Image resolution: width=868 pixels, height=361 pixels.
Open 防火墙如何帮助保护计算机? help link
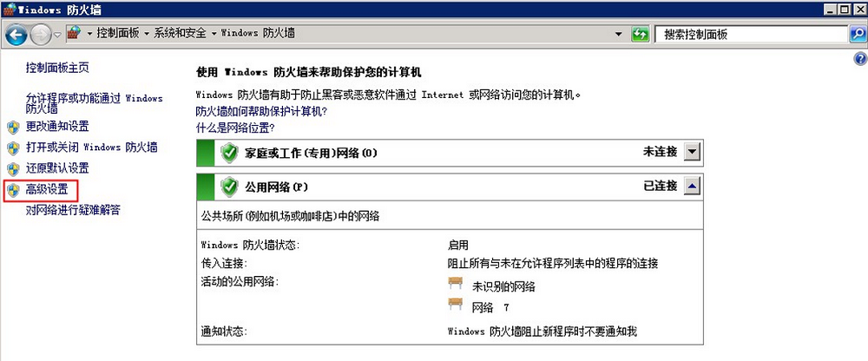click(x=262, y=111)
